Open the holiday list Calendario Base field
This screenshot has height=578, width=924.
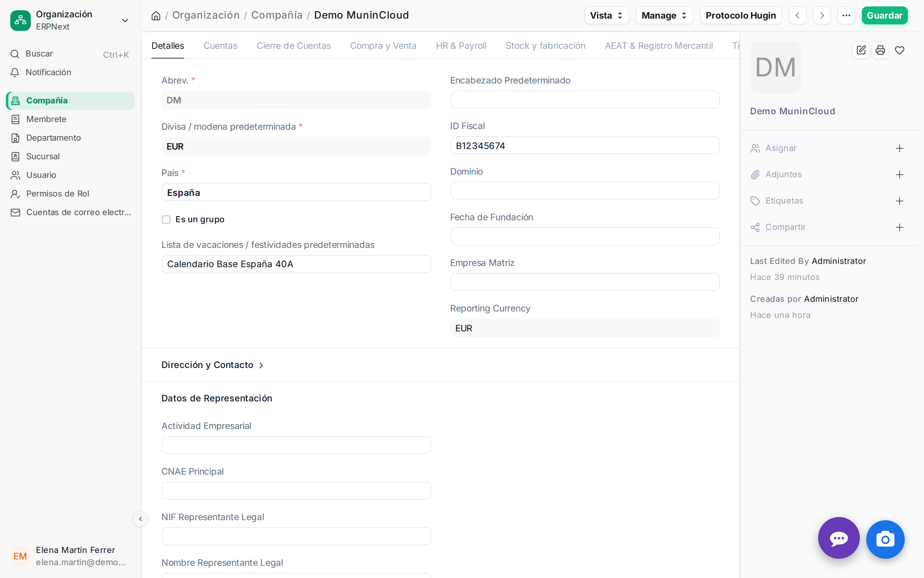coord(296,264)
